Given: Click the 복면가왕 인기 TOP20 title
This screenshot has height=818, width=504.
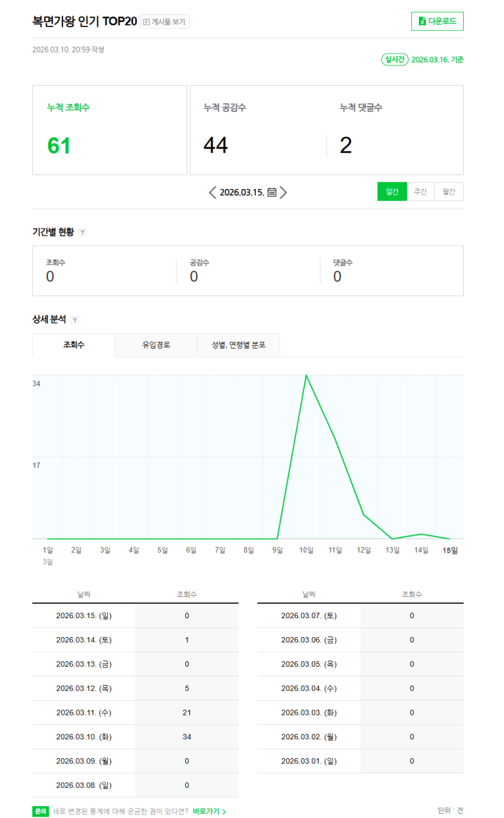Looking at the screenshot, I should click(x=84, y=21).
